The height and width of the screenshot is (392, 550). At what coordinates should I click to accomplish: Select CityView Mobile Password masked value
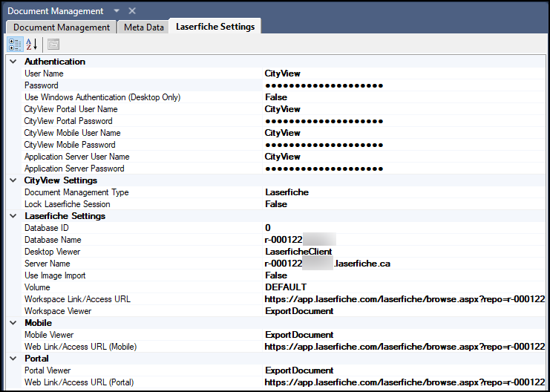(403, 145)
